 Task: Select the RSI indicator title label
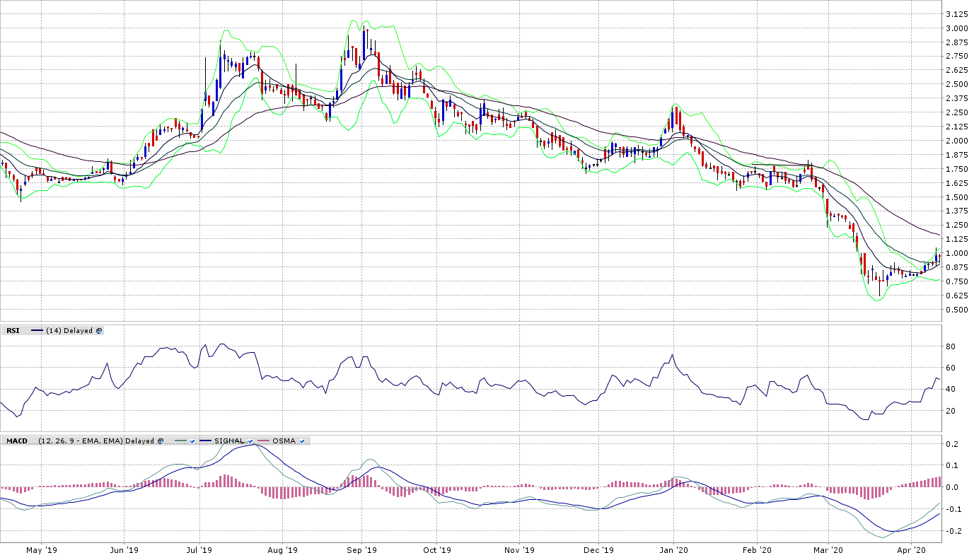click(13, 330)
